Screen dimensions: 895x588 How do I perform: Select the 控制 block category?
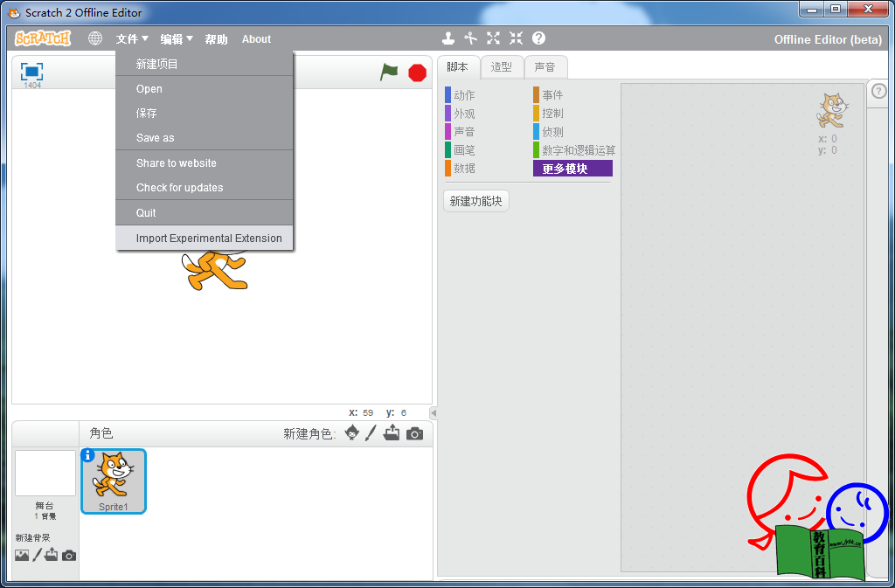pyautogui.click(x=549, y=114)
